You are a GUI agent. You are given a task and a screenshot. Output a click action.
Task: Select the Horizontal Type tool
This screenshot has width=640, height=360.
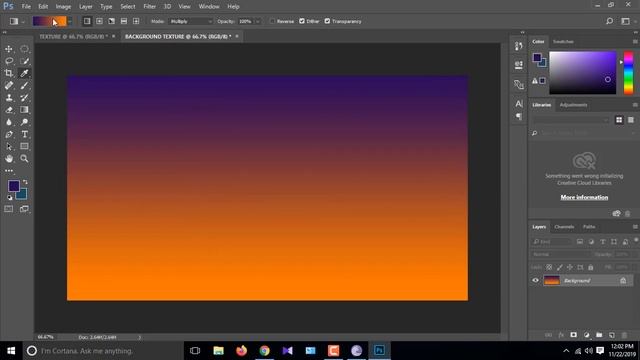coord(24,134)
